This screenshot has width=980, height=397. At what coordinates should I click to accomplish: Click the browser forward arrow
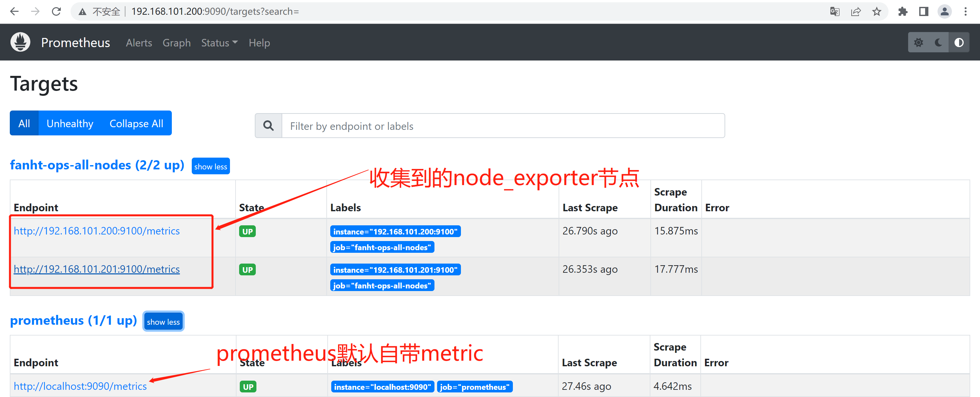click(35, 11)
